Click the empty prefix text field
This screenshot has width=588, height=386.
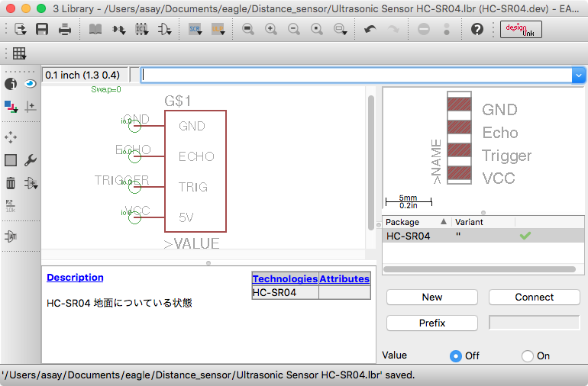[x=535, y=323]
